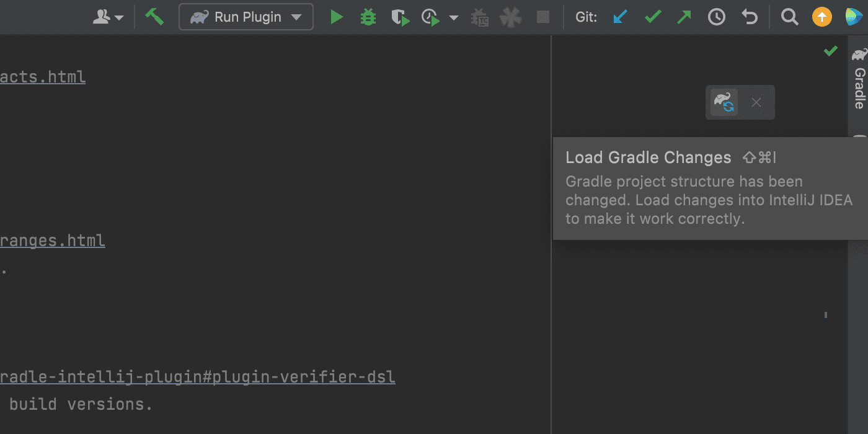This screenshot has height=434, width=868.
Task: Show version control history with the clock icon
Action: [716, 17]
